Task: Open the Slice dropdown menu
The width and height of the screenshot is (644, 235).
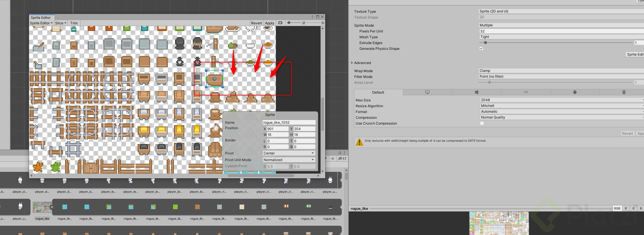Action: pos(61,23)
